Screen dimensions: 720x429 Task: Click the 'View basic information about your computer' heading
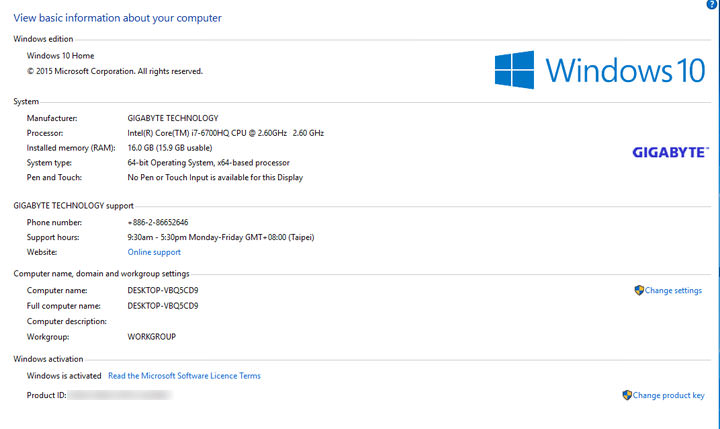tap(118, 18)
